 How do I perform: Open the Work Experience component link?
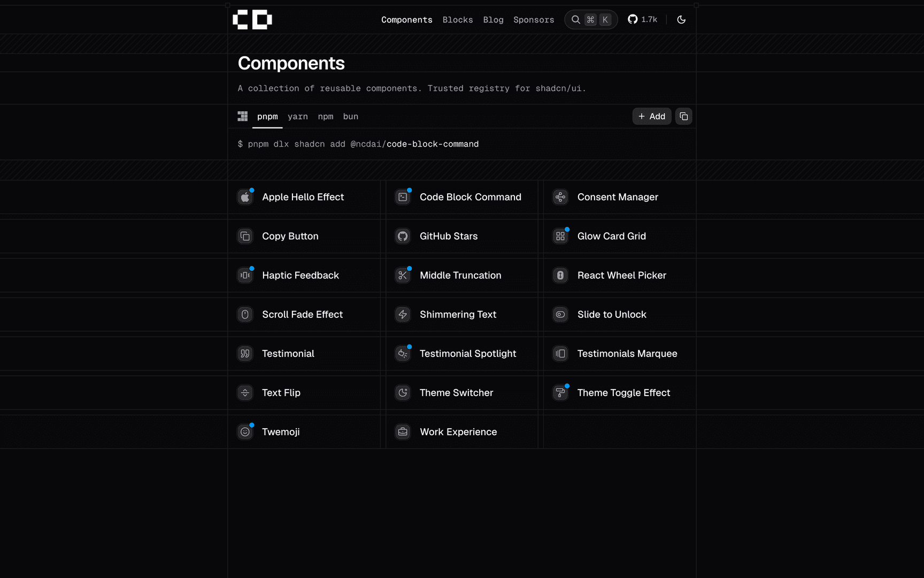pos(461,431)
